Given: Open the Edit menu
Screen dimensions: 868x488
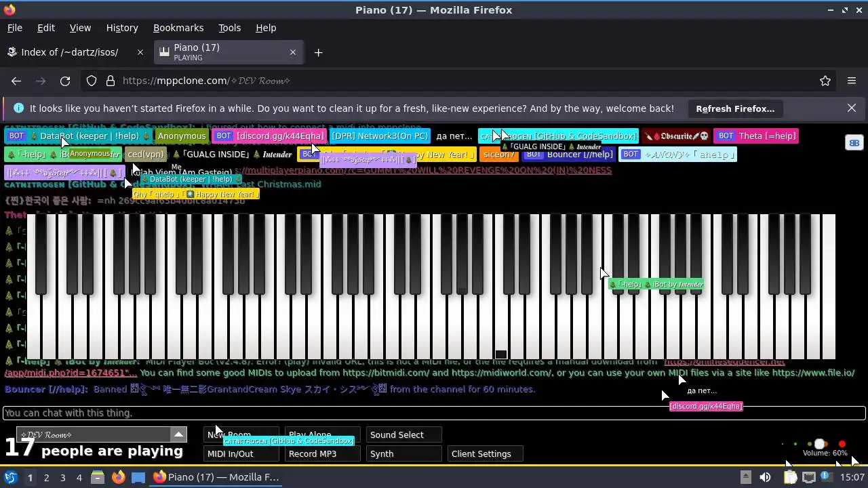Looking at the screenshot, I should click(46, 28).
